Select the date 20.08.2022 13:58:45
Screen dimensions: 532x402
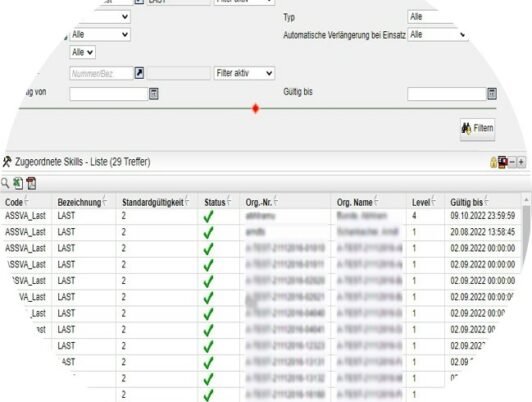pos(482,232)
